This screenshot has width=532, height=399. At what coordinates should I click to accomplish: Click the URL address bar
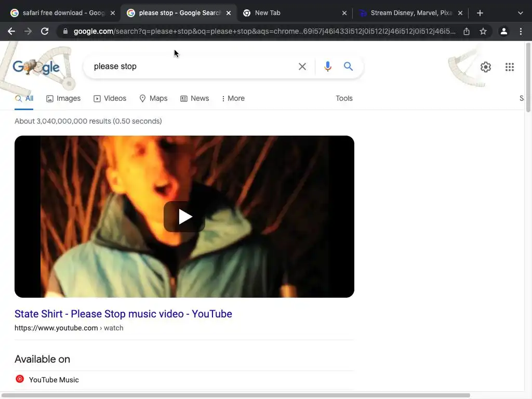coord(264,31)
